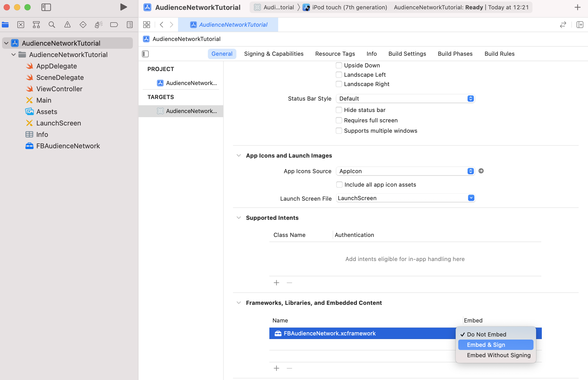Choose Embed & Sign
This screenshot has width=588, height=380.
[x=496, y=345]
